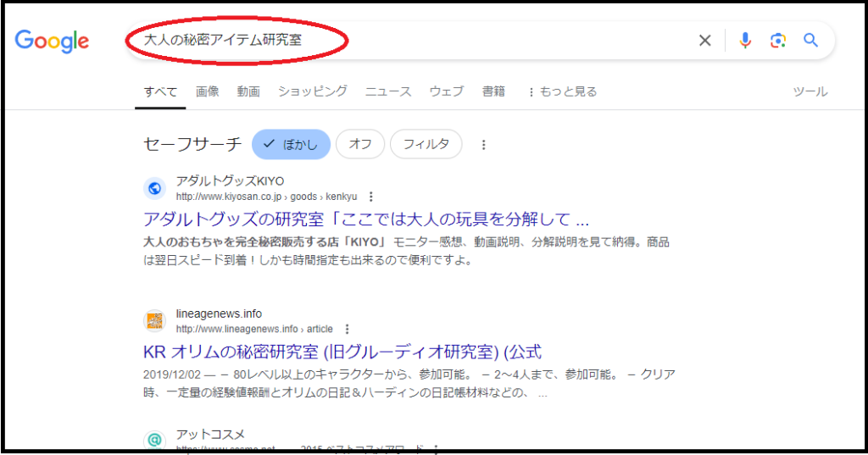Click the 大人のおもちゃを完全秘密販売する店 snippet

[264, 241]
